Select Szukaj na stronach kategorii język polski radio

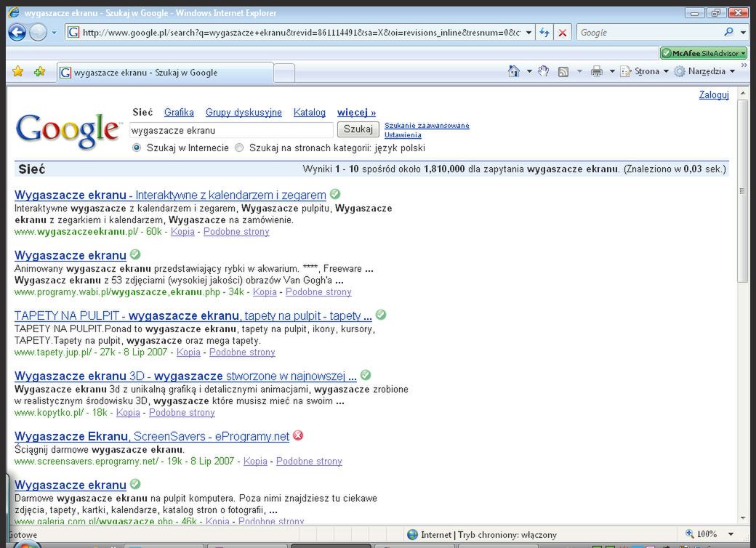pyautogui.click(x=239, y=148)
